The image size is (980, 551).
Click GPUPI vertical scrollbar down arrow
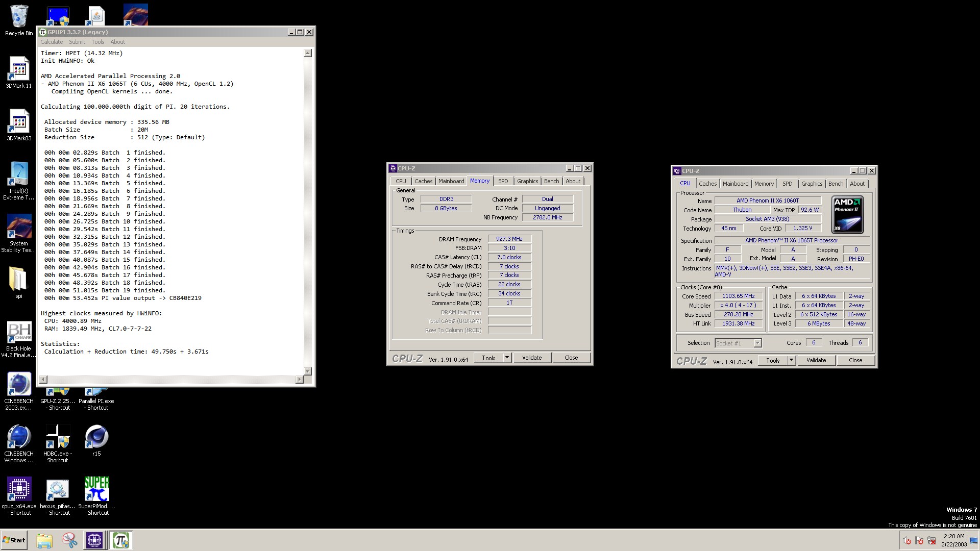[307, 371]
